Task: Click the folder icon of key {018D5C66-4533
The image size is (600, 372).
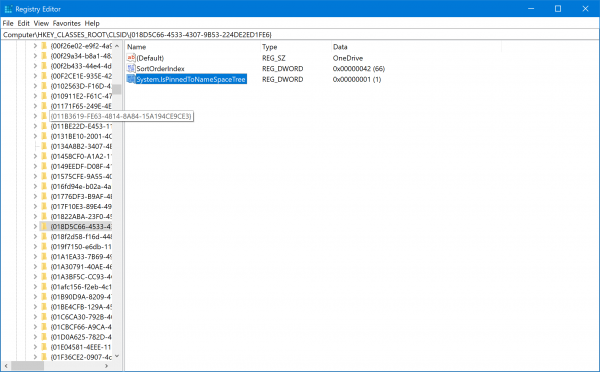Action: tap(44, 227)
